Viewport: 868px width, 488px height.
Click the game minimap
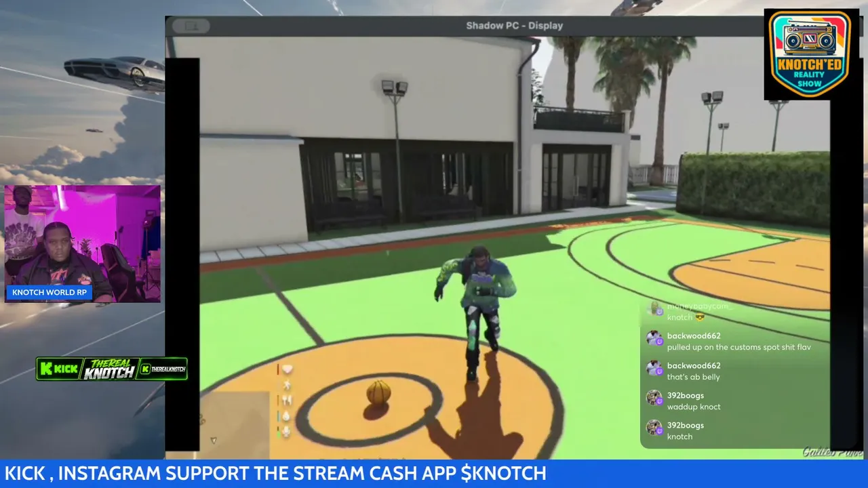tap(235, 425)
